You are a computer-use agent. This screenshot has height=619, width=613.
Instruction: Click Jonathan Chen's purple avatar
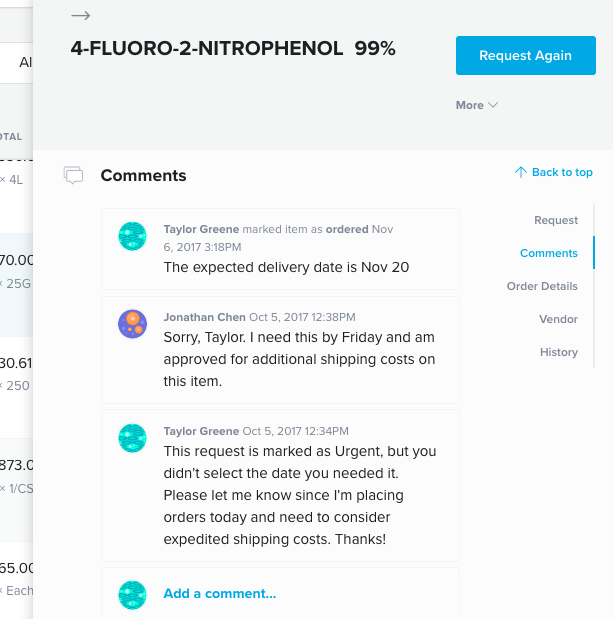[133, 324]
